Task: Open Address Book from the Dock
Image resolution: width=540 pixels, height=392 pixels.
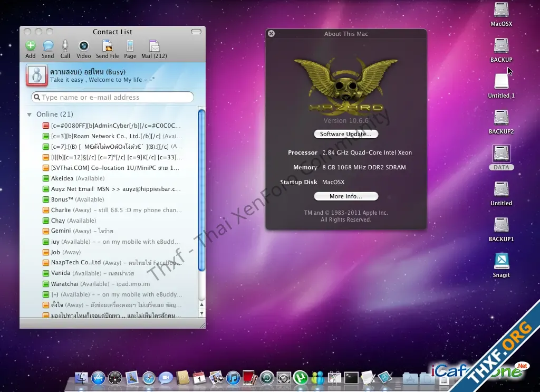Action: (x=182, y=378)
